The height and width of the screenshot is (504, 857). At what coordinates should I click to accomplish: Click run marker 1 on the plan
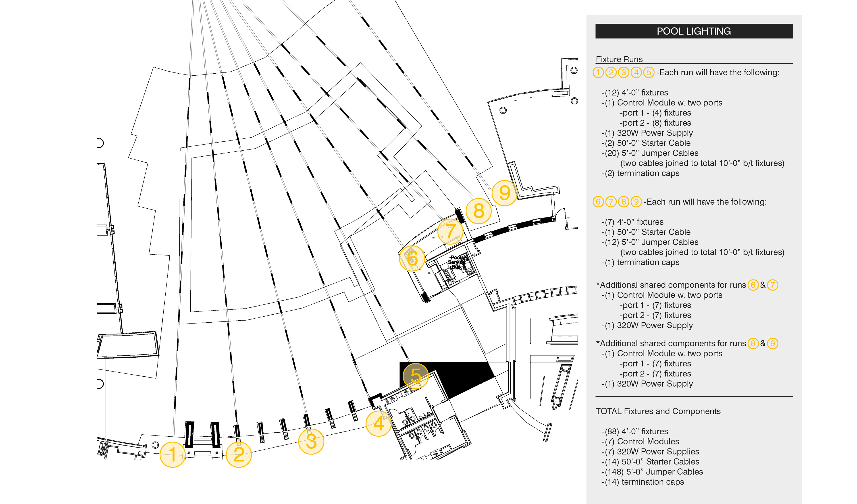tap(173, 454)
